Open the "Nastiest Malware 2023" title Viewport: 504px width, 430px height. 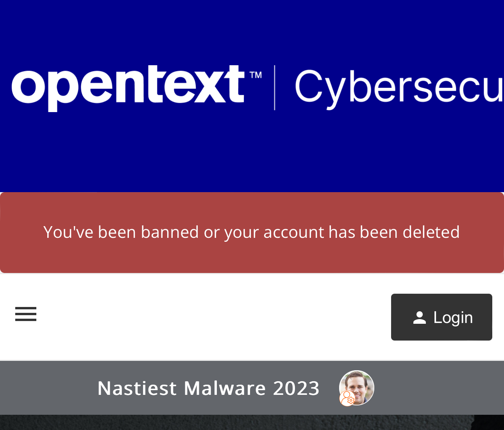pyautogui.click(x=208, y=388)
